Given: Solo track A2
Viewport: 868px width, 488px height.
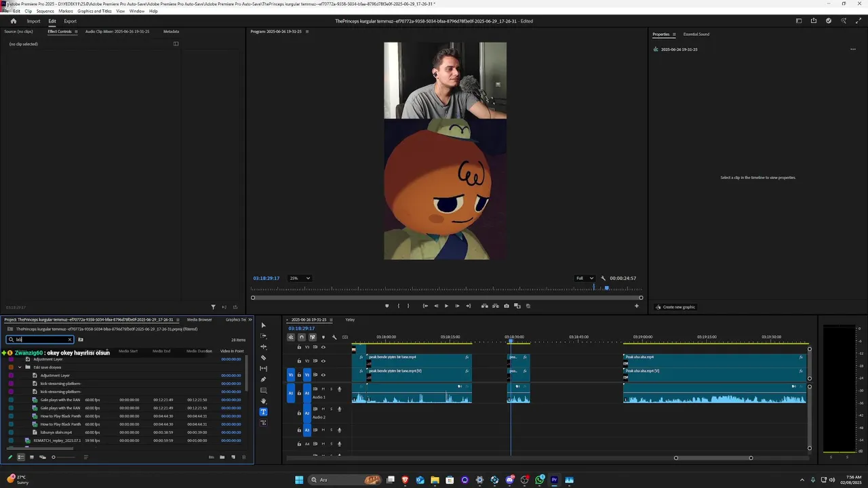Looking at the screenshot, I should (x=331, y=409).
